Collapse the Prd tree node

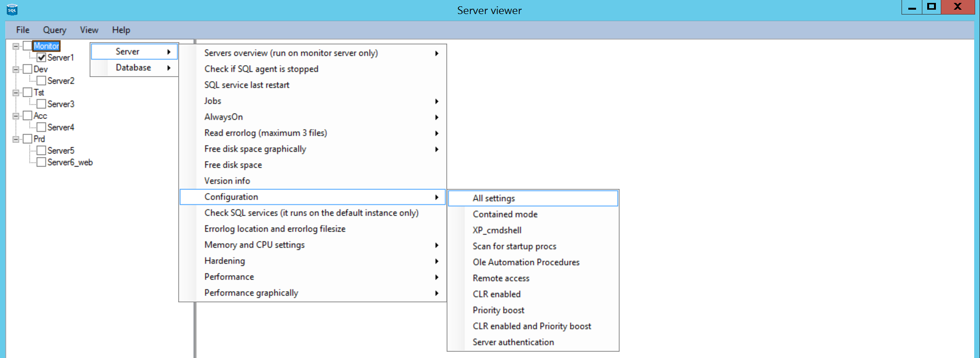(x=16, y=139)
